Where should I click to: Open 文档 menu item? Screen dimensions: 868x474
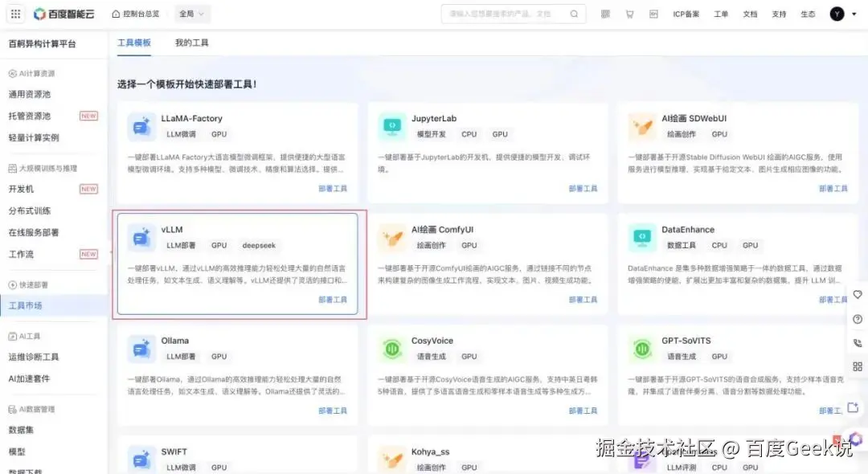pos(750,14)
